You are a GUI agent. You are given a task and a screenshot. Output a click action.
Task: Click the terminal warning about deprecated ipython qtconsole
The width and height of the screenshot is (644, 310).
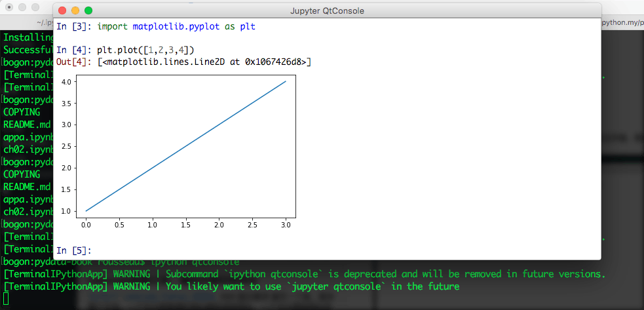[305, 274]
